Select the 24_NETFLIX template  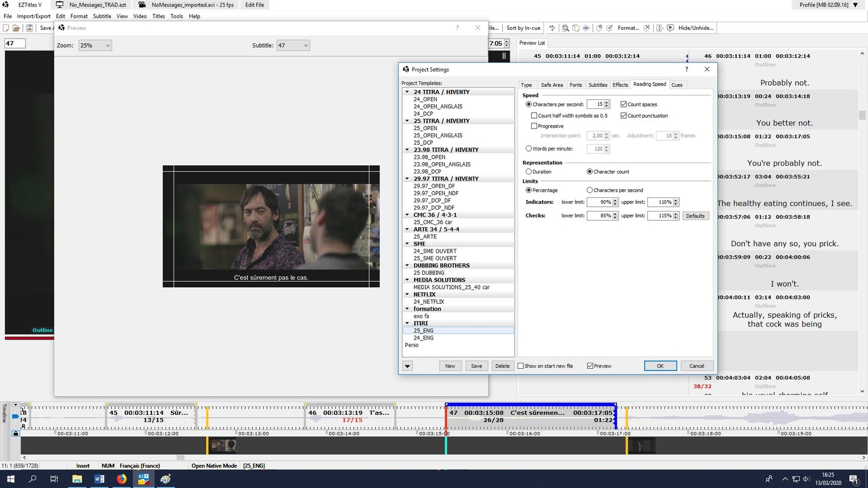pyautogui.click(x=429, y=302)
